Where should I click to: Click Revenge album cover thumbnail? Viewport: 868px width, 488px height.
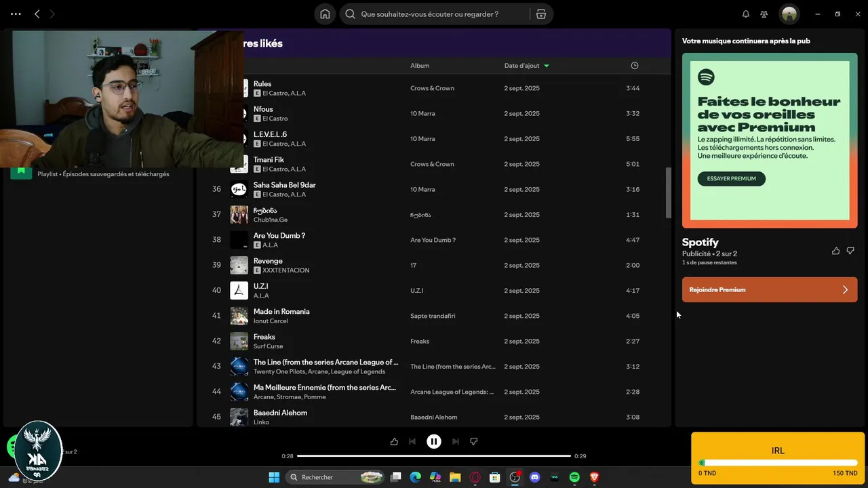coord(239,265)
